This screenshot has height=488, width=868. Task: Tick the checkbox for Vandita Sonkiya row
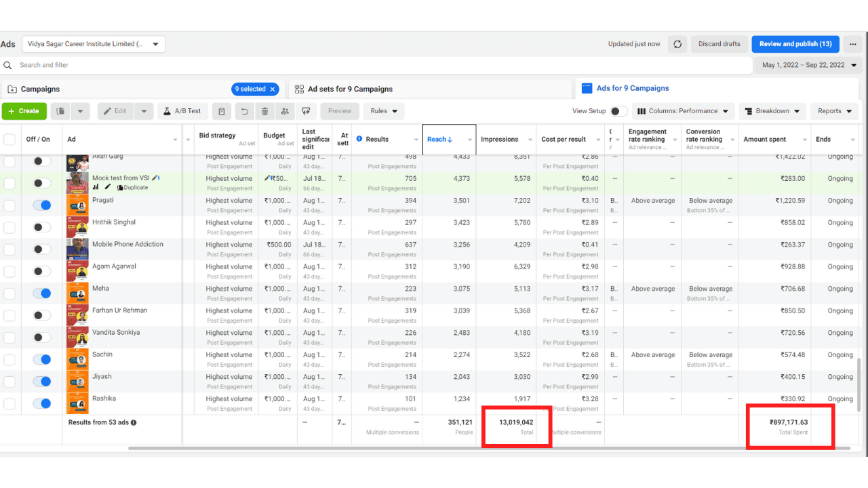pos(9,338)
